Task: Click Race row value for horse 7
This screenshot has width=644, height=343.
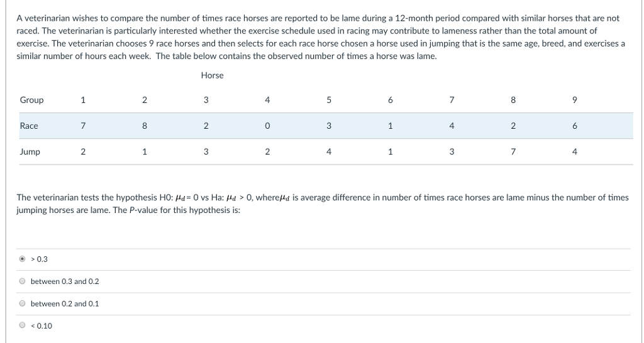Action: 452,126
